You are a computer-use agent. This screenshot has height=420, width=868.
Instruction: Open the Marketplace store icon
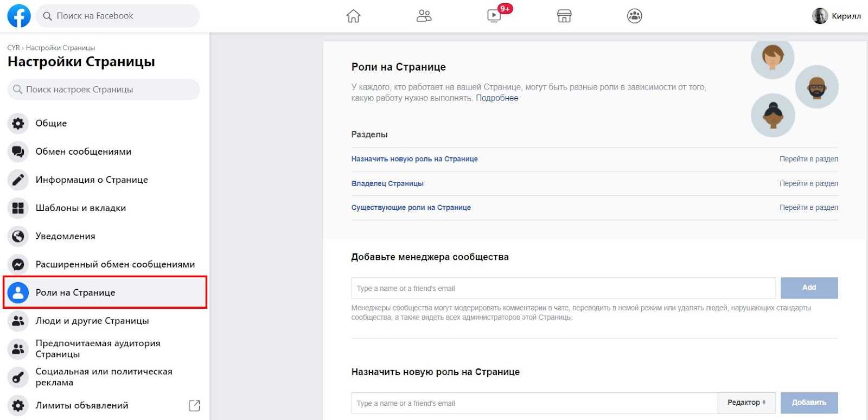click(x=564, y=16)
